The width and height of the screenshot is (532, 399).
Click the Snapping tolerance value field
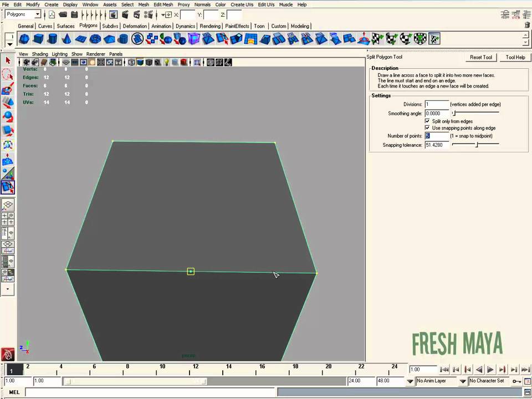click(x=437, y=145)
